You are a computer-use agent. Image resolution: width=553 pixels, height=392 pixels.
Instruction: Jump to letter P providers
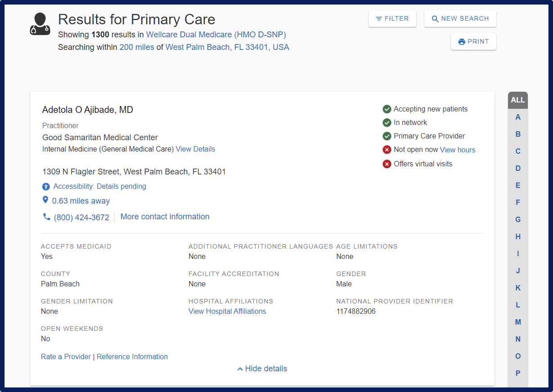coord(518,374)
